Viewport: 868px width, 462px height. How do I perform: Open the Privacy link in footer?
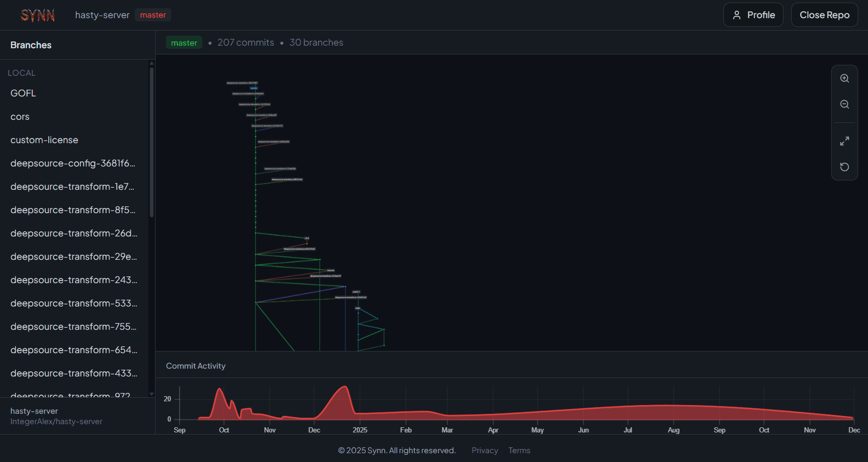pos(484,451)
